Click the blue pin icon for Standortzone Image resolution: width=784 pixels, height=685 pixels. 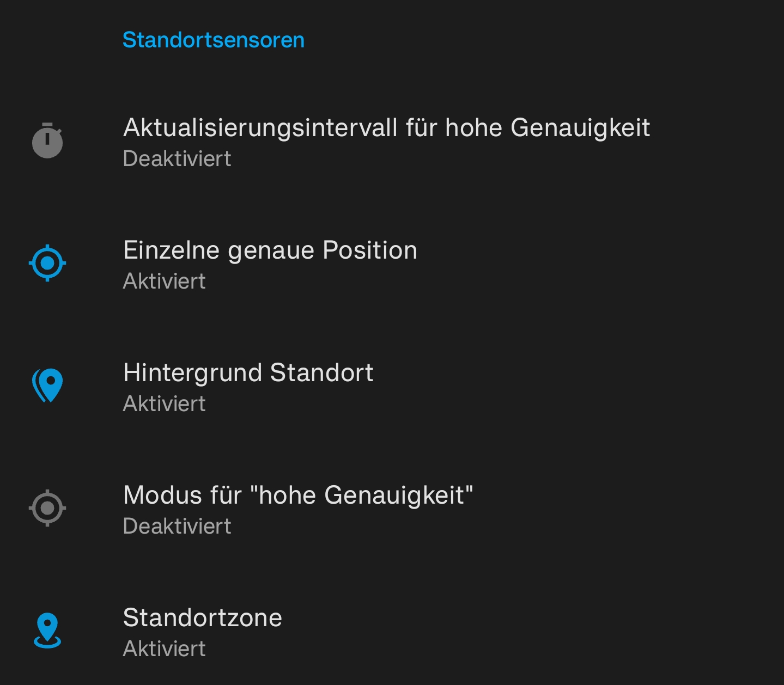click(x=47, y=631)
